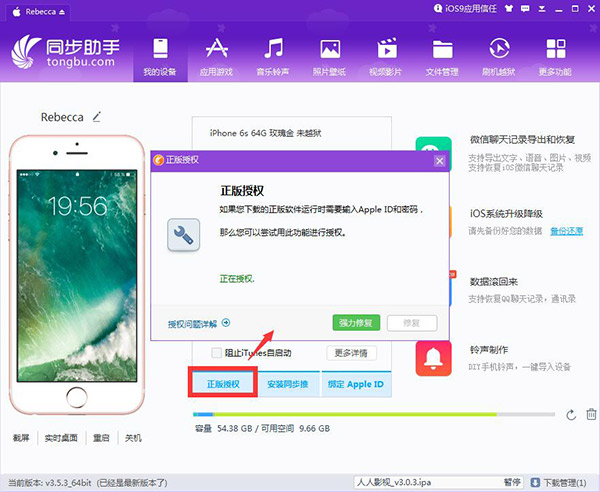Click the storage capacity usage bar
The width and height of the screenshot is (600, 492).
374,414
